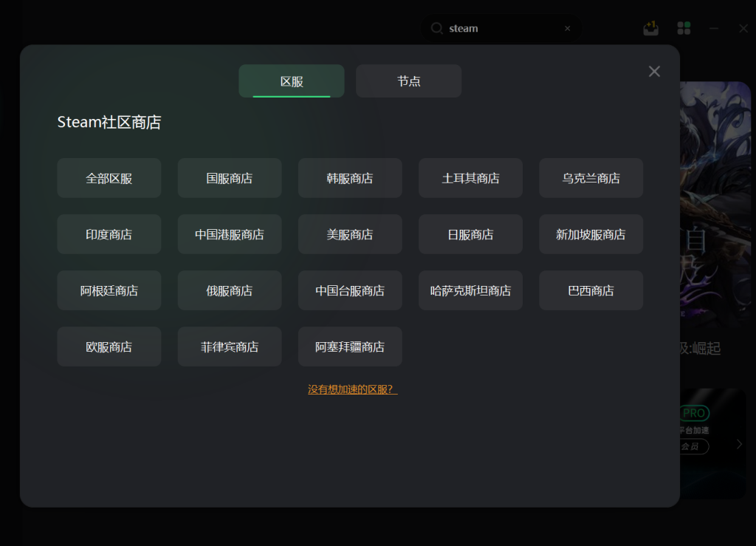Close the region selection dialog
The width and height of the screenshot is (756, 546).
[x=654, y=72]
